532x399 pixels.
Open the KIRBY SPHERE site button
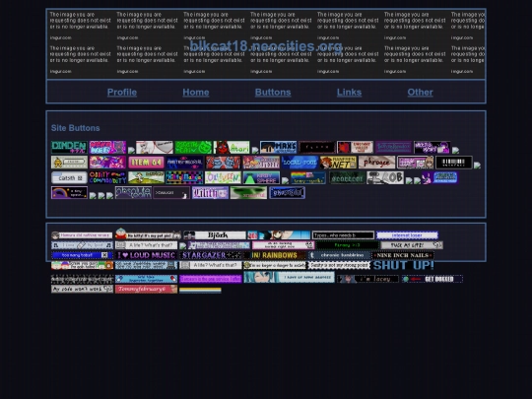262,177
